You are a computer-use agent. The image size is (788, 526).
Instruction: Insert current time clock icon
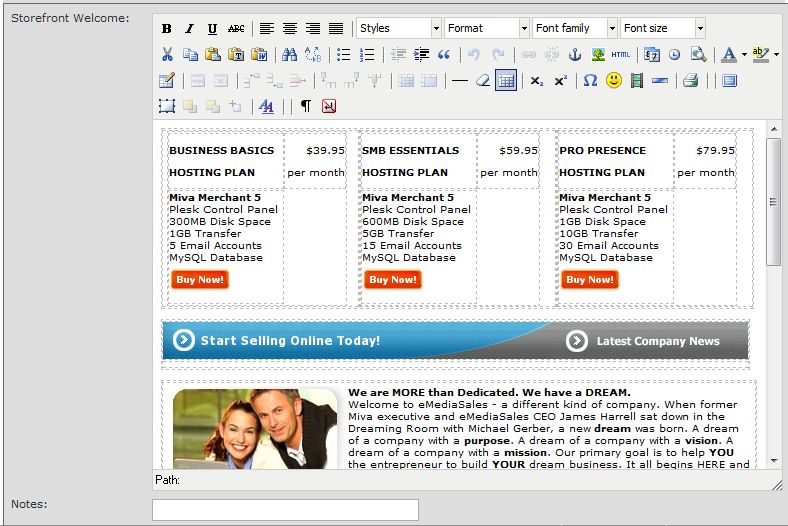675,54
